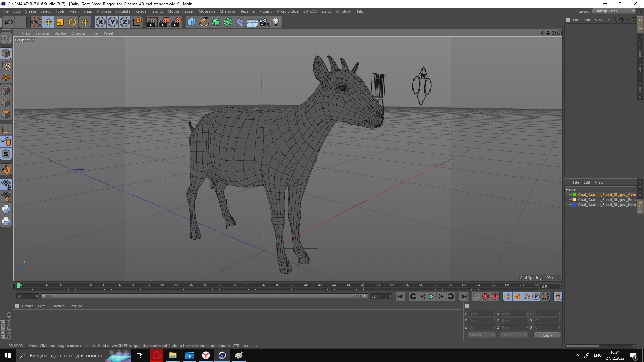The image size is (644, 362).
Task: Add a Cube primitive object
Action: 192,22
